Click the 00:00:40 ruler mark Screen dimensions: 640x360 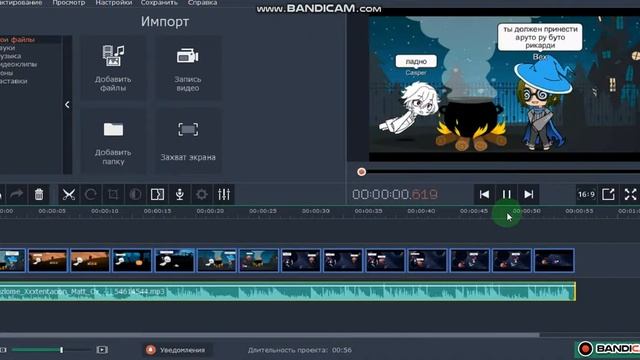tap(421, 211)
